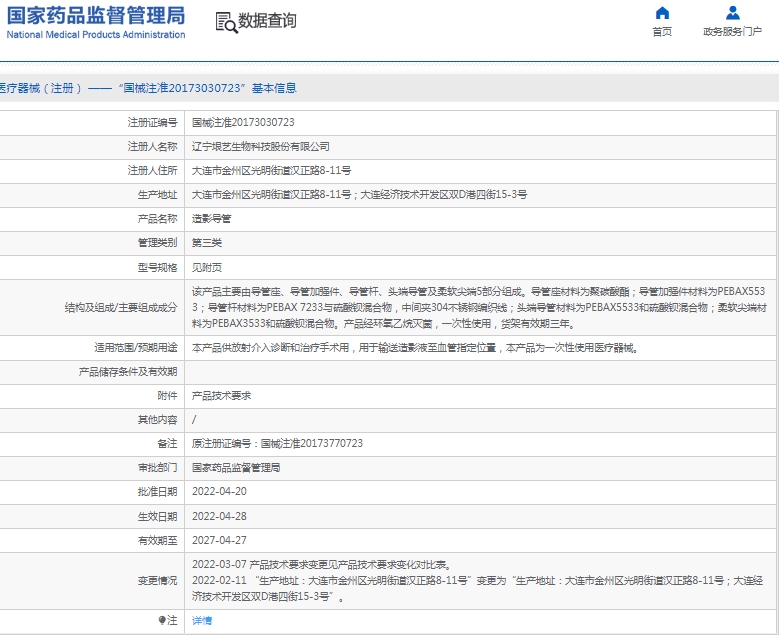Click the 变更情况 label

(157, 580)
